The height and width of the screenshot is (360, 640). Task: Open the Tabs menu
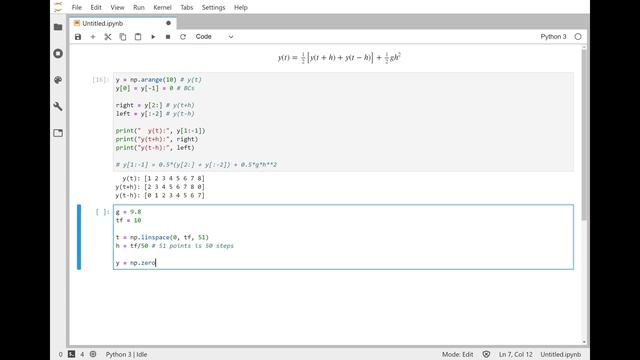point(187,7)
